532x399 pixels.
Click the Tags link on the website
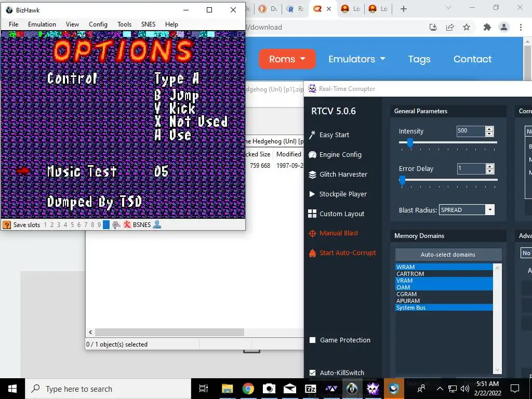(419, 59)
